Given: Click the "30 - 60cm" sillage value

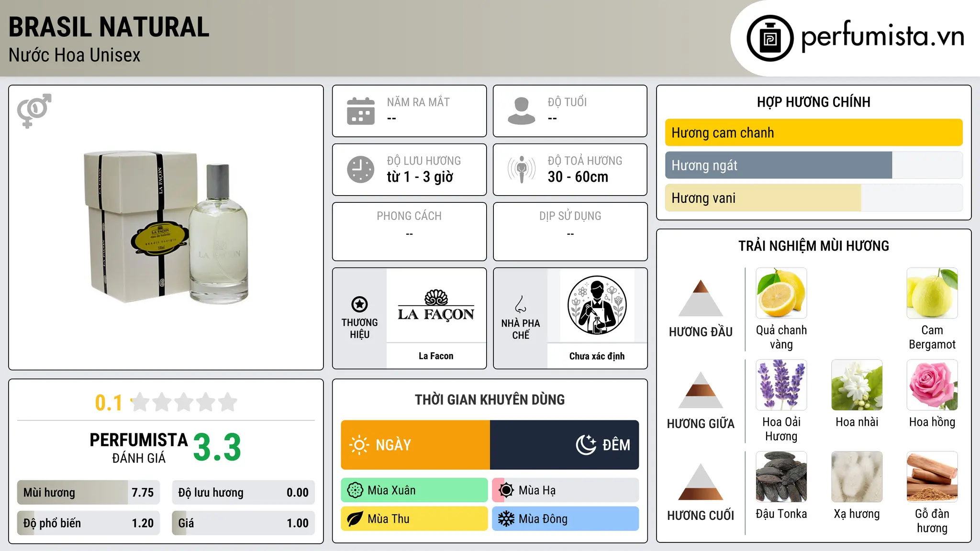Looking at the screenshot, I should (578, 177).
